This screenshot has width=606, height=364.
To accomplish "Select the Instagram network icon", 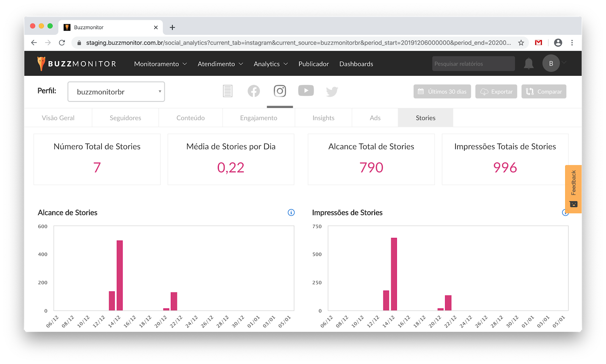I will tap(280, 91).
